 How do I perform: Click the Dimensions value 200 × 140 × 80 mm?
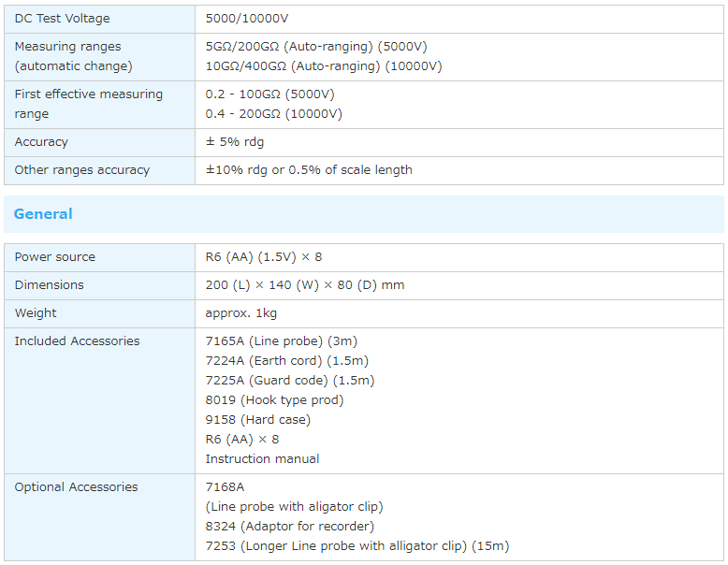pyautogui.click(x=305, y=285)
